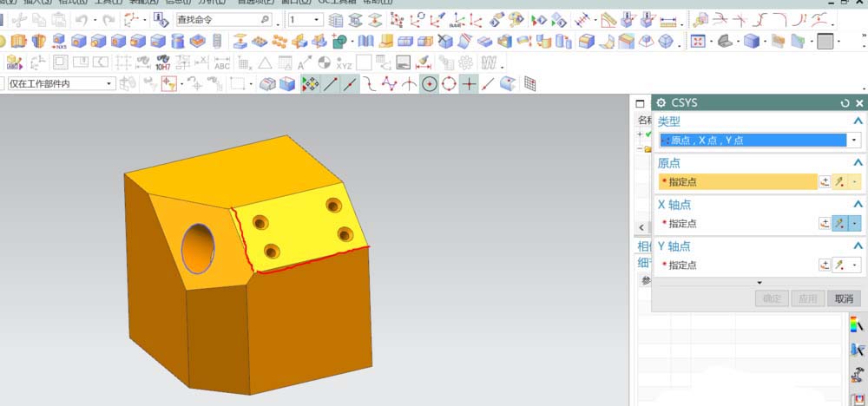The image size is (868, 406).
Task: Collapse the Y 轴点 section
Action: coord(858,246)
